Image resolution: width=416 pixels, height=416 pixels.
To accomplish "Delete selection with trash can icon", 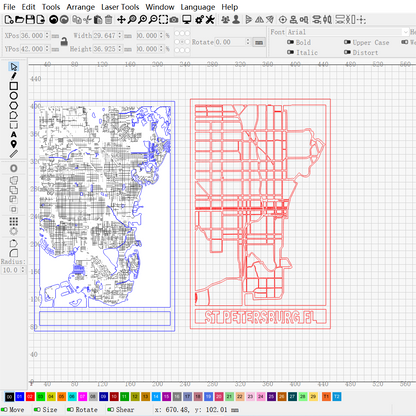I will pos(108,20).
